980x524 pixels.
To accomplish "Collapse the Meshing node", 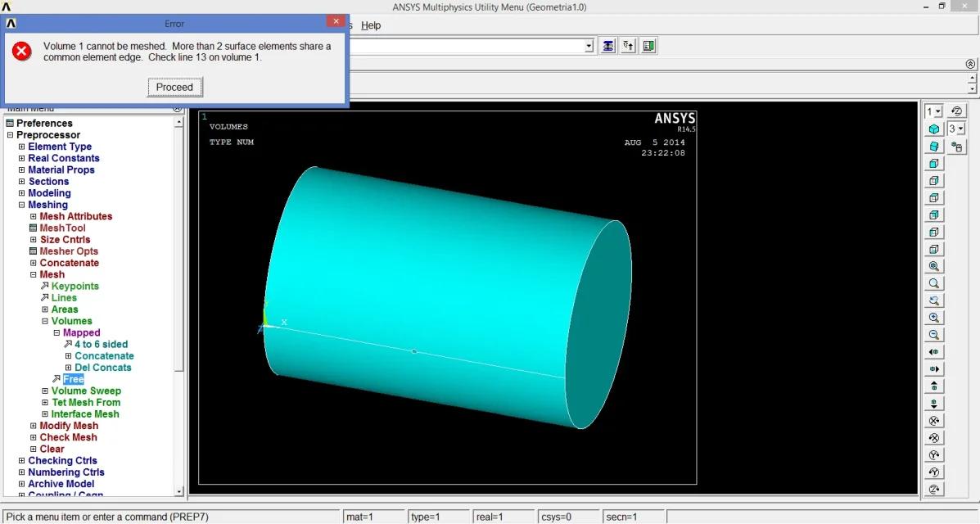I will (21, 206).
